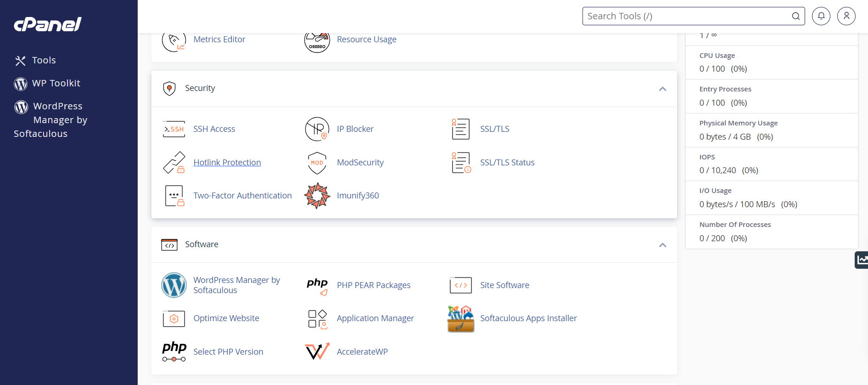Click the IP Blocker icon
868x385 pixels.
[x=317, y=129]
